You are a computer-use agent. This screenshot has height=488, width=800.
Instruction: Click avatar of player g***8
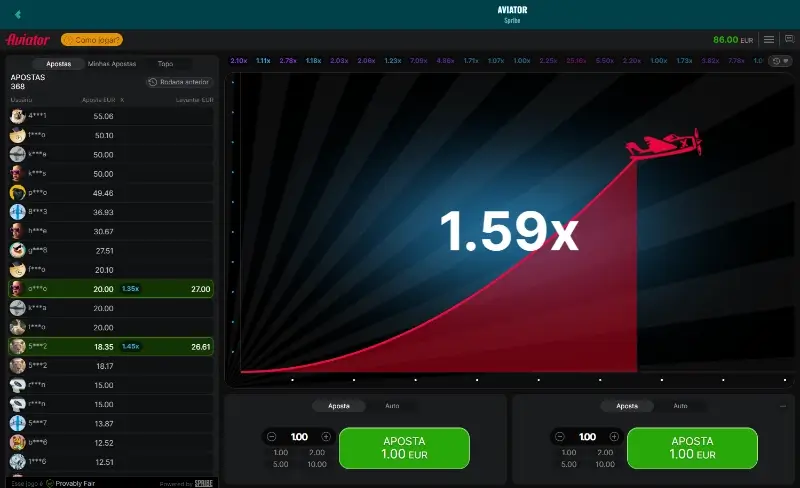tap(18, 251)
